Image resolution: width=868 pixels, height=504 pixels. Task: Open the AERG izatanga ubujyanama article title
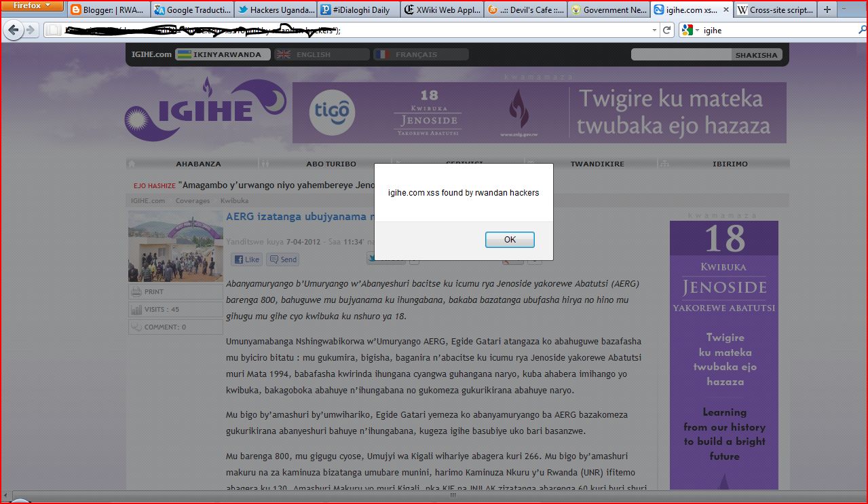(x=300, y=217)
